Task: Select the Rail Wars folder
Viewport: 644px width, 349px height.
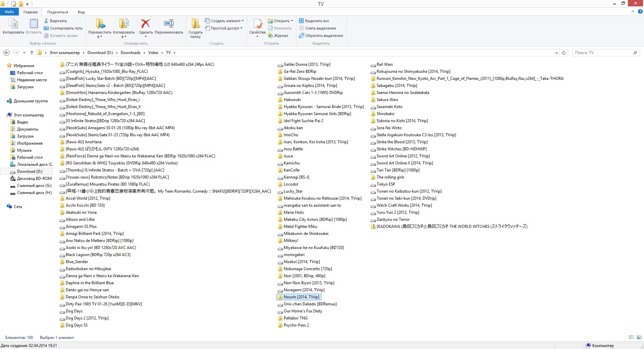Action: point(382,64)
